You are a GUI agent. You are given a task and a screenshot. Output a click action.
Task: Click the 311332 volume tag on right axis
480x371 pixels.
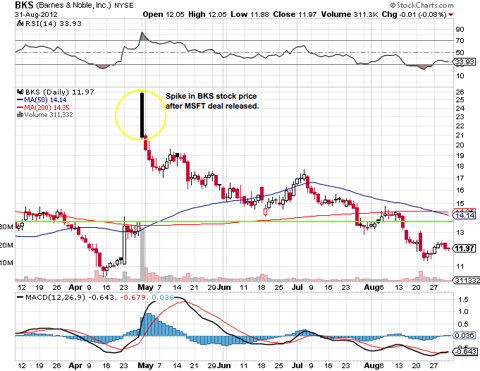(467, 281)
